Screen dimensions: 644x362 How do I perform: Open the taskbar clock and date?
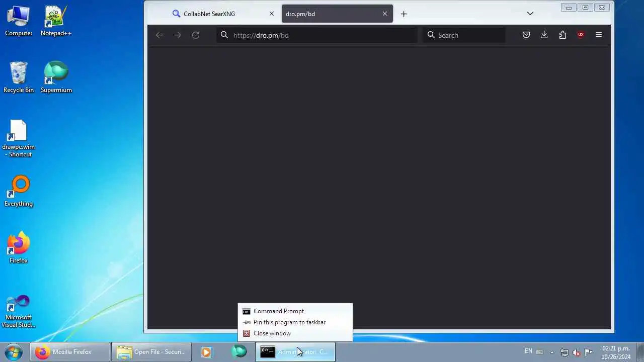tap(616, 352)
